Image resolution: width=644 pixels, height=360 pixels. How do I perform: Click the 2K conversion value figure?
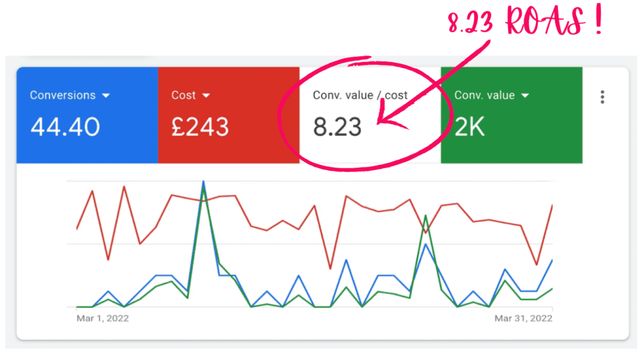pos(470,127)
